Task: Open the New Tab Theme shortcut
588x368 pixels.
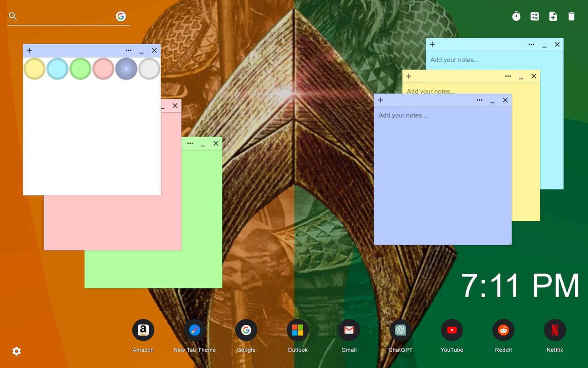Action: (195, 330)
